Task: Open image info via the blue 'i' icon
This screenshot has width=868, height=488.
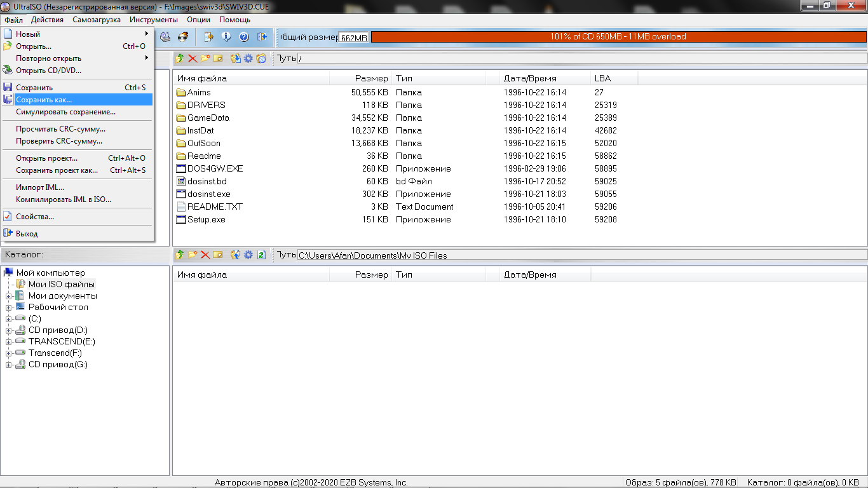Action: (226, 37)
